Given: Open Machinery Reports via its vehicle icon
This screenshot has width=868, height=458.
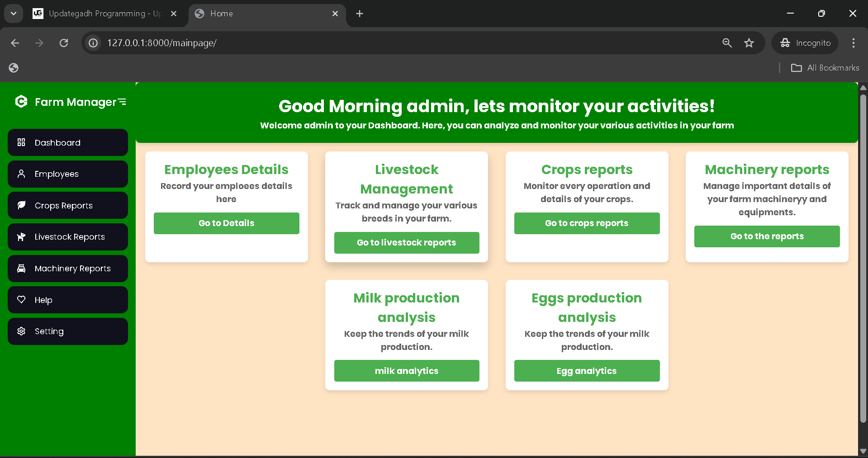Looking at the screenshot, I should (21, 268).
